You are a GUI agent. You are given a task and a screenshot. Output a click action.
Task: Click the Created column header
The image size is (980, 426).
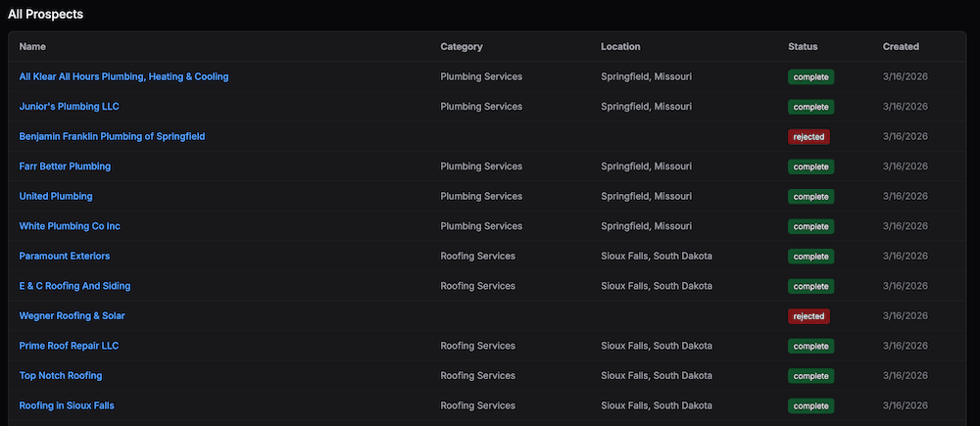(901, 47)
